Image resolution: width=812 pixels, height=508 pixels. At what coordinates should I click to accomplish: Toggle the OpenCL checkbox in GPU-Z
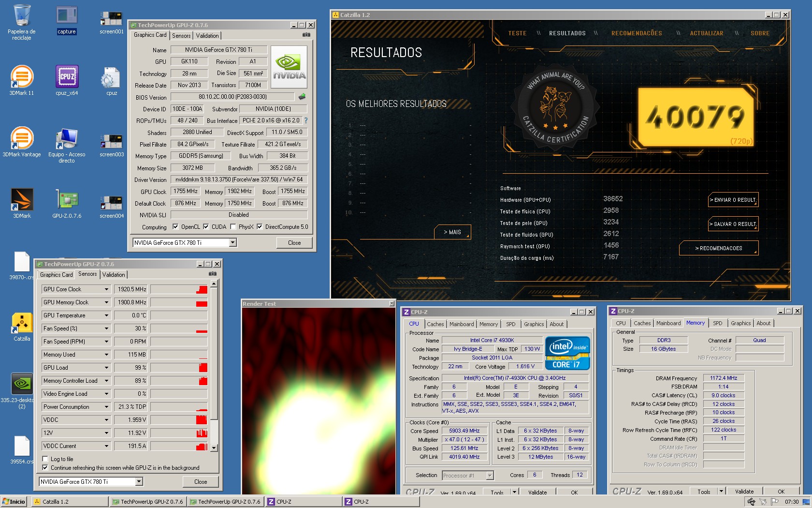click(175, 226)
